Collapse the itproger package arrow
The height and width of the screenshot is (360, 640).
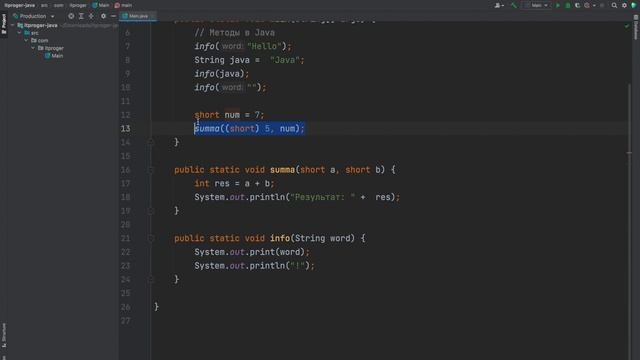[x=33, y=48]
